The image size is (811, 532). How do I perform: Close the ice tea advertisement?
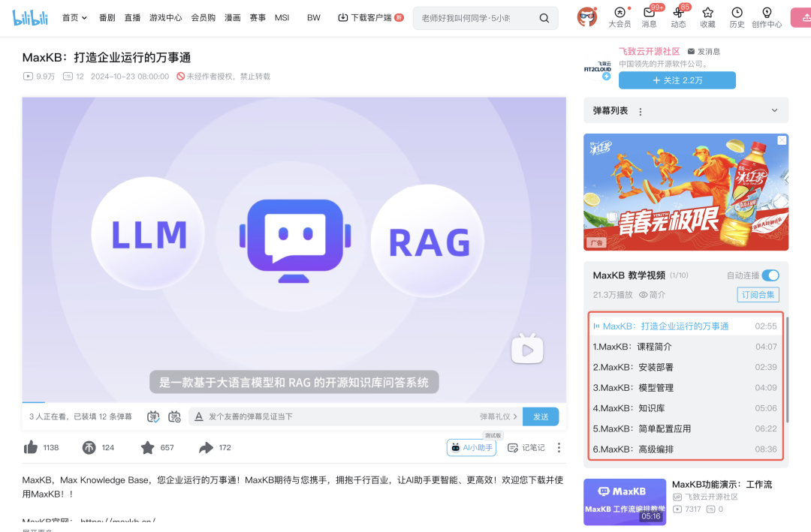pyautogui.click(x=782, y=140)
